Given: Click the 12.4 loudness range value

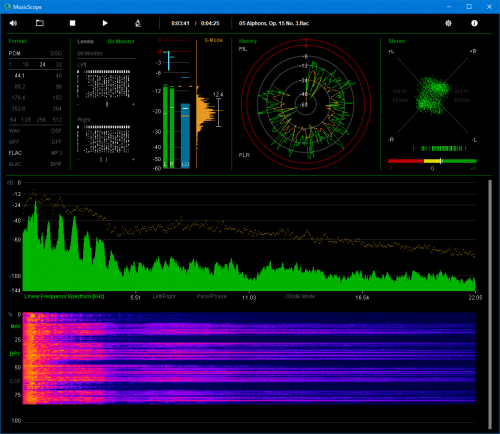Looking at the screenshot, I should pyautogui.click(x=218, y=95).
